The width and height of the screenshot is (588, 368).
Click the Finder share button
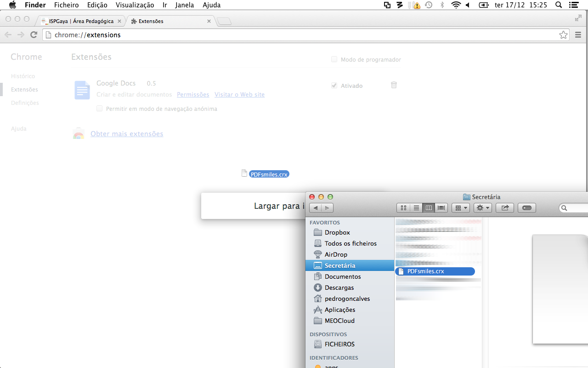click(x=505, y=208)
